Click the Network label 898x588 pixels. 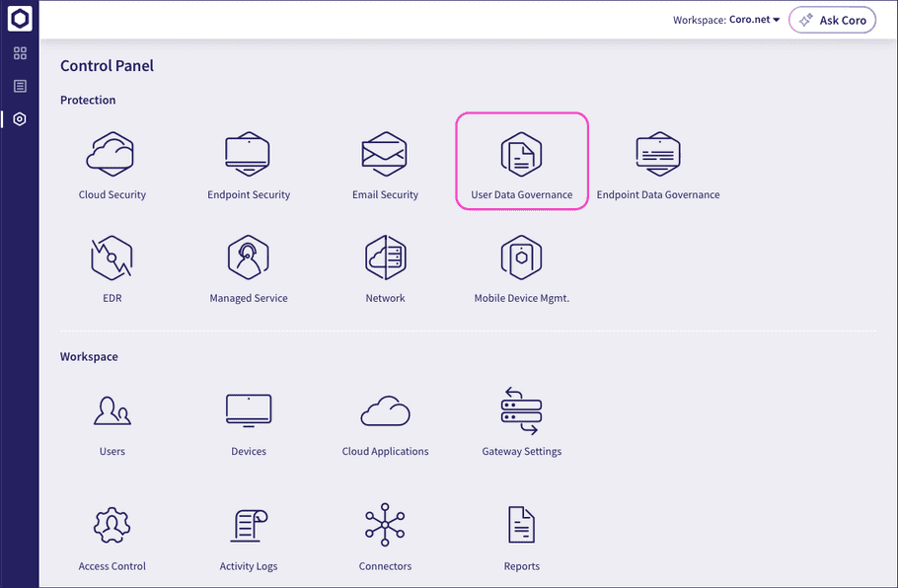click(x=386, y=298)
